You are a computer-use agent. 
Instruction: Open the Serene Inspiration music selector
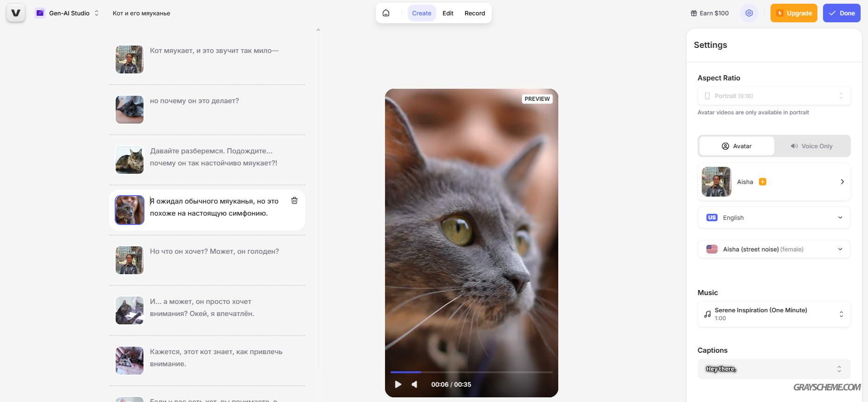point(774,314)
